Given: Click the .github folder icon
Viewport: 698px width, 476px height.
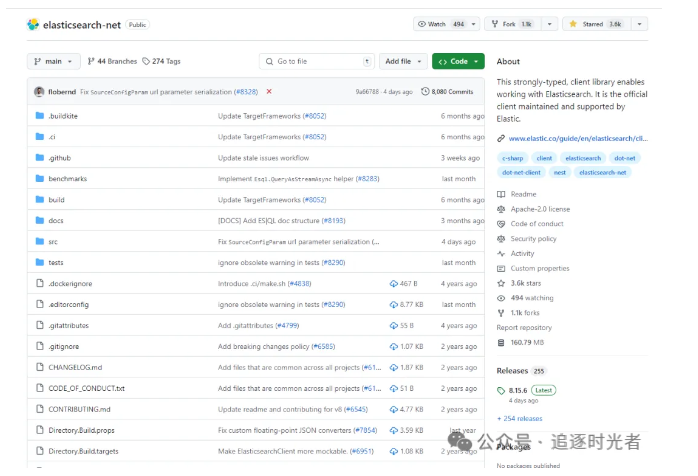Looking at the screenshot, I should [x=40, y=158].
